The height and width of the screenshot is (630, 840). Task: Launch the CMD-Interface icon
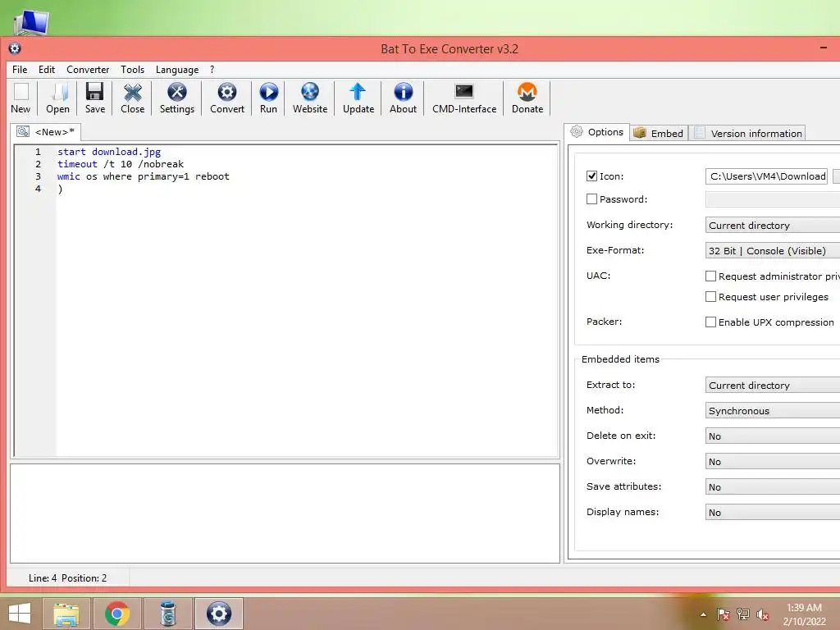click(x=464, y=98)
